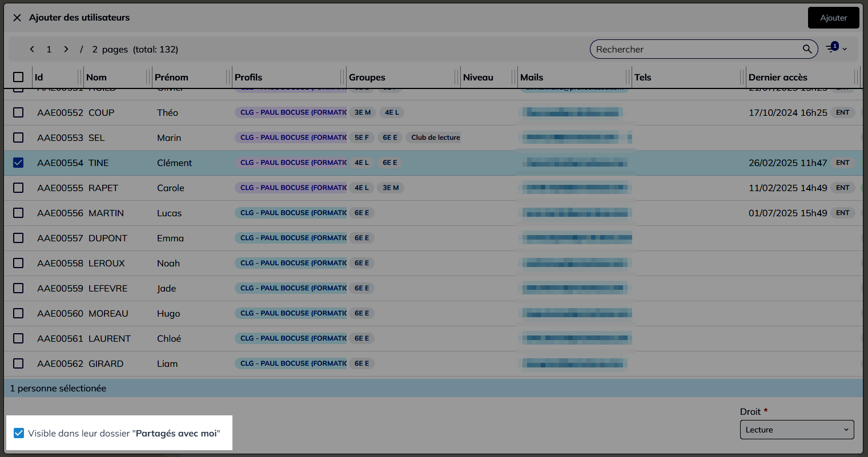This screenshot has height=457, width=868.
Task: Click the 5E F tag in SEL's row
Action: coord(361,137)
